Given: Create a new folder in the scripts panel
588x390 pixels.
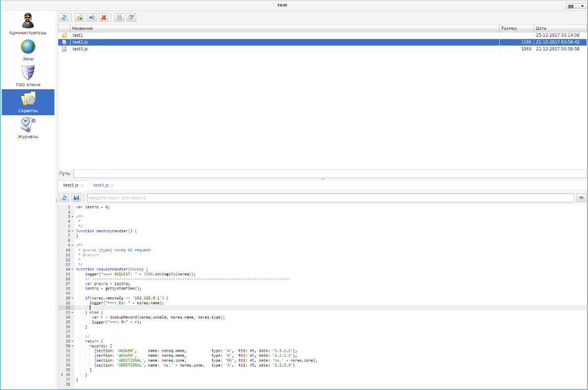Looking at the screenshot, I should (79, 17).
